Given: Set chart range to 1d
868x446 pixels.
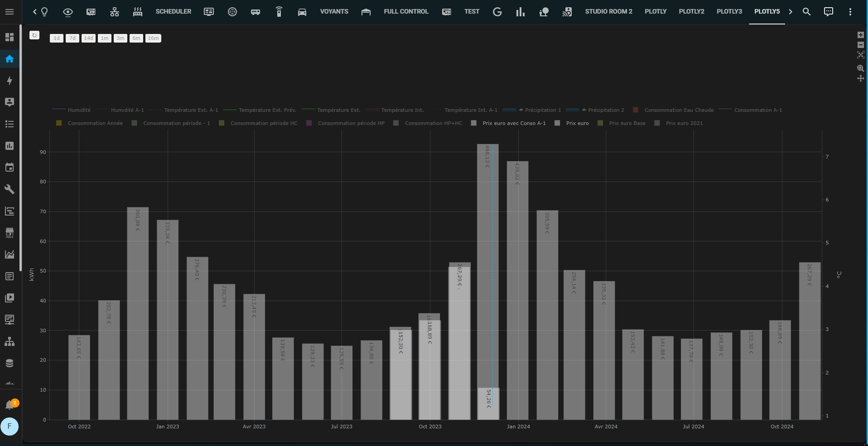Looking at the screenshot, I should coord(57,38).
